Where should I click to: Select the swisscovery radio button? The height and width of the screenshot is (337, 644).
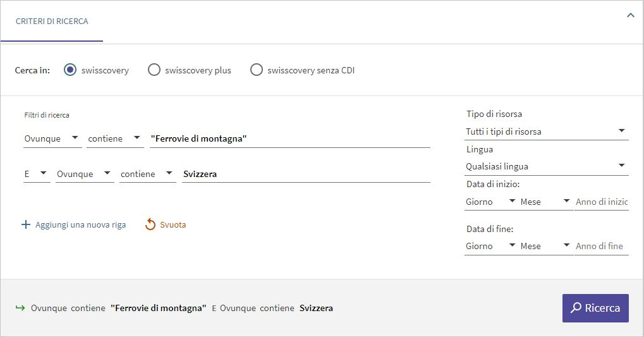pyautogui.click(x=71, y=70)
